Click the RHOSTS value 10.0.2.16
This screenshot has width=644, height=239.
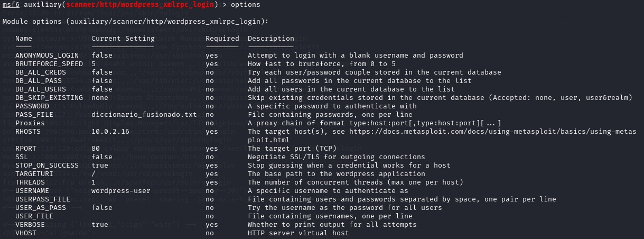coord(110,132)
